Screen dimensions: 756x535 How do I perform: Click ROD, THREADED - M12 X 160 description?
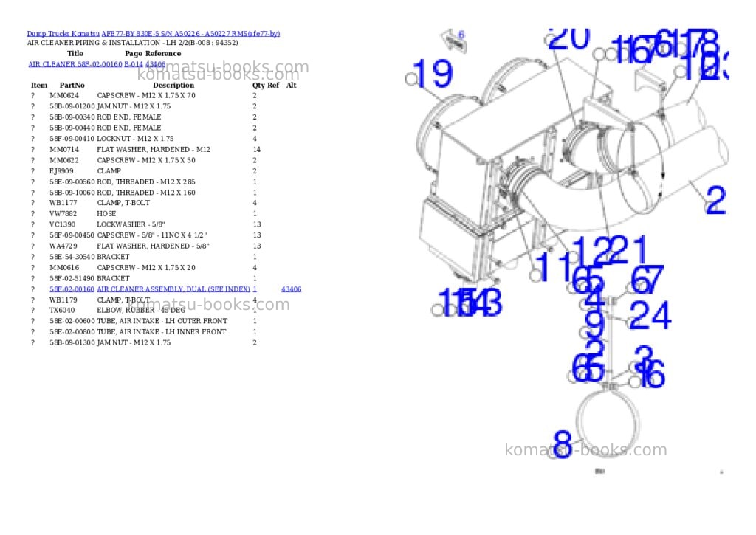click(146, 193)
